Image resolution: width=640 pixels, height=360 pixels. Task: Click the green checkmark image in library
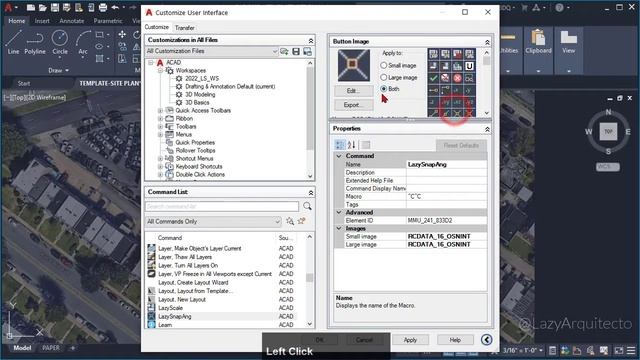433,78
